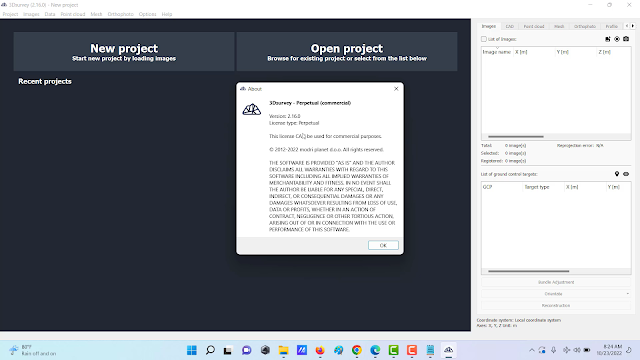Click the battery tray icon
This screenshot has width=640, height=360.
[587, 350]
